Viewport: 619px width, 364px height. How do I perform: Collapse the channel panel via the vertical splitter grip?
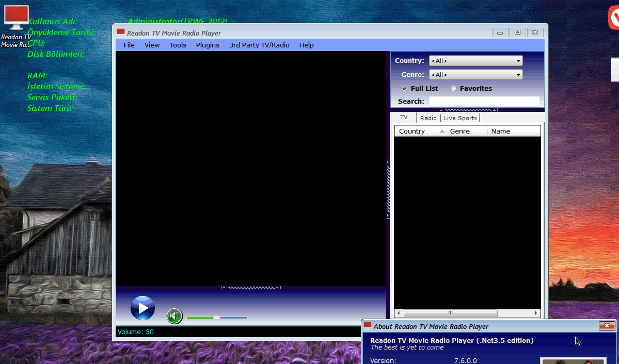pos(388,189)
